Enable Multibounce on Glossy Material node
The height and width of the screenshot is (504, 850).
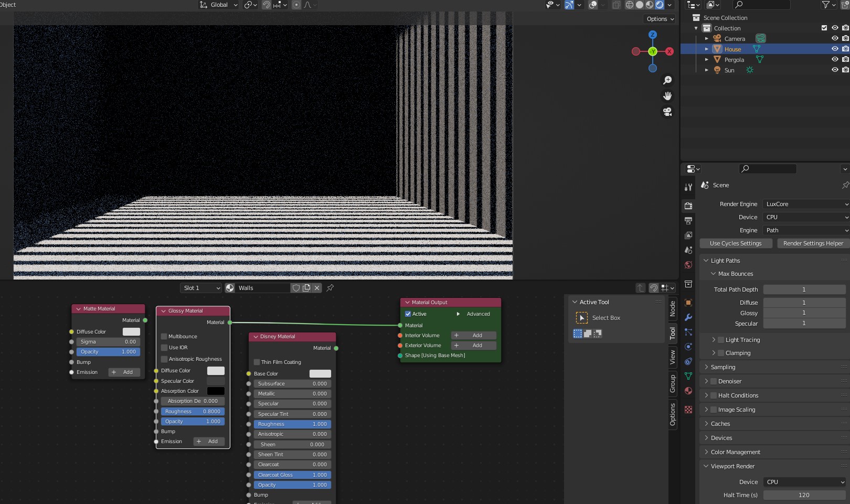pyautogui.click(x=164, y=337)
